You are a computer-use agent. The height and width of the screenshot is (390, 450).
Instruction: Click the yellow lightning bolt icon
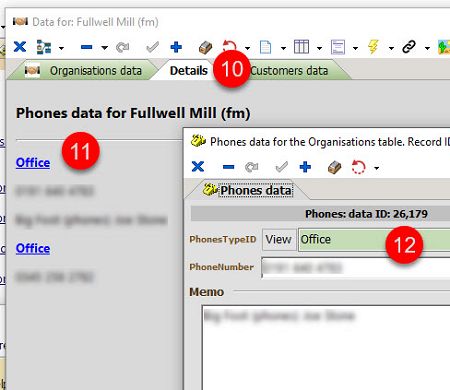click(374, 47)
